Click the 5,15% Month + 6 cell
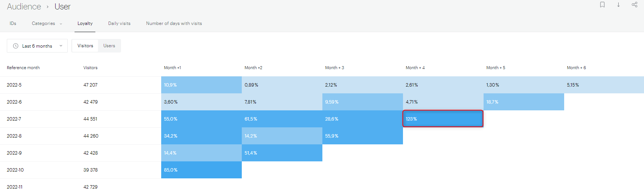Viewport: 644px width, 195px height. [604, 85]
